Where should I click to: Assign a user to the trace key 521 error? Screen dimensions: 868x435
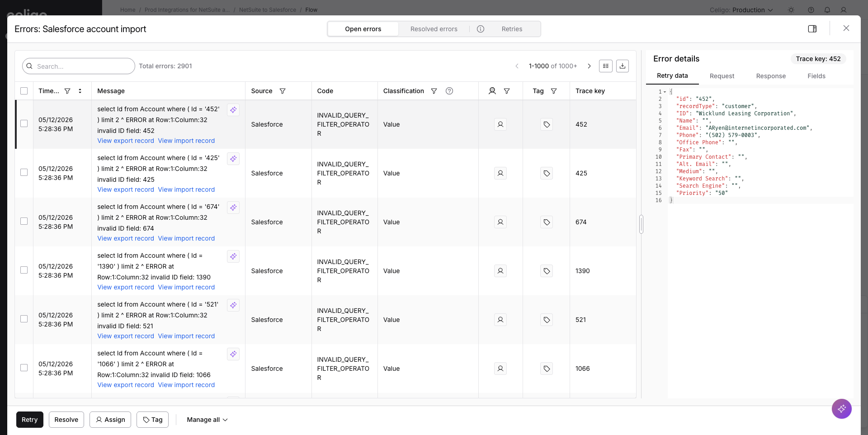pos(500,320)
